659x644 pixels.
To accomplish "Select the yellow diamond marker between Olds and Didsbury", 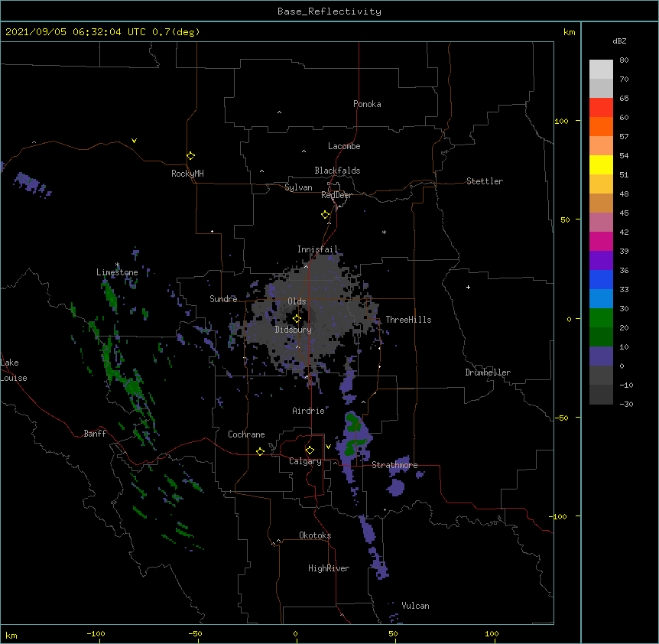I will click(x=297, y=319).
